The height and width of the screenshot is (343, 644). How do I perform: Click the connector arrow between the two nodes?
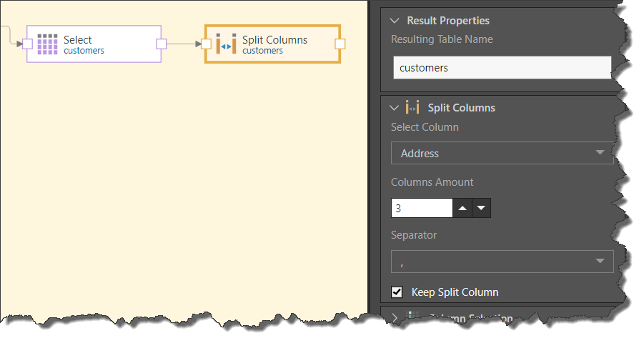[183, 44]
